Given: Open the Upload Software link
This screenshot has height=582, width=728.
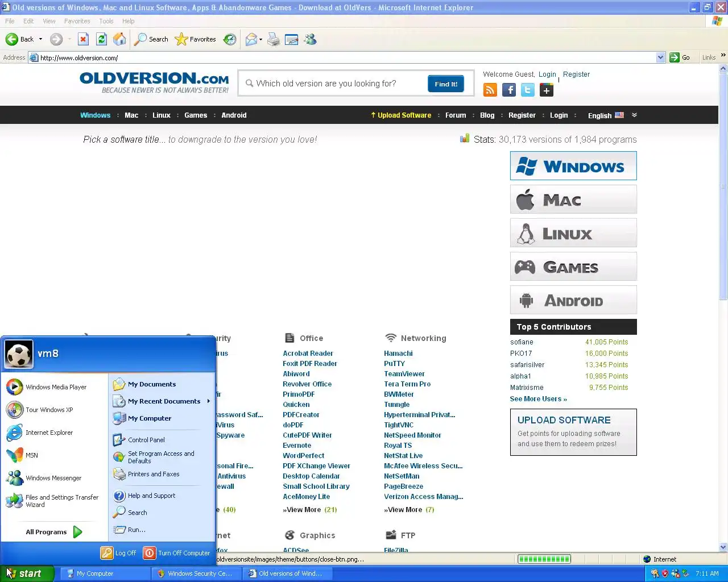Looking at the screenshot, I should (x=401, y=115).
